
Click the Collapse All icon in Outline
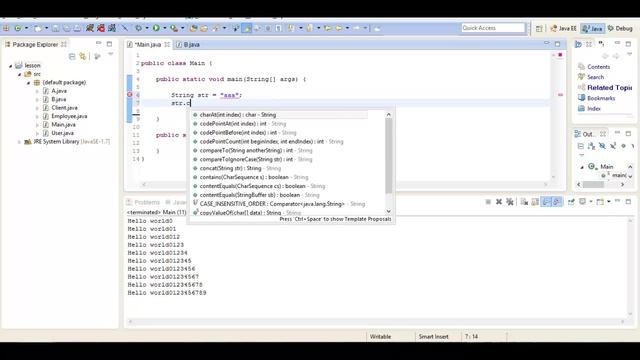pyautogui.click(x=580, y=146)
